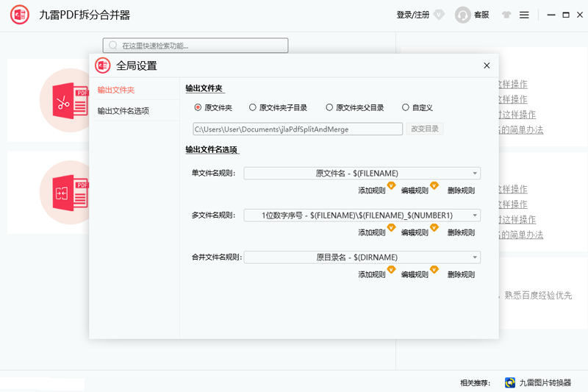This screenshot has height=392, width=588.
Task: Expand the 单文件名规则 dropdown
Action: pos(476,174)
